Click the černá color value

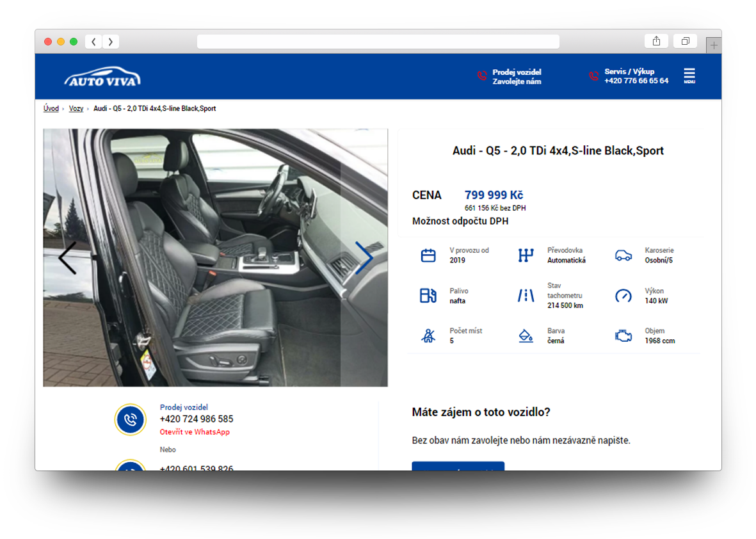[x=556, y=341]
